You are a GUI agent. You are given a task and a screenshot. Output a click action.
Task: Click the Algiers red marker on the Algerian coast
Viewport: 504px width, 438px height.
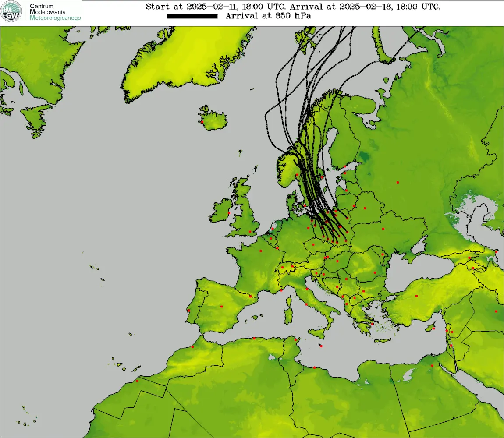254,339
